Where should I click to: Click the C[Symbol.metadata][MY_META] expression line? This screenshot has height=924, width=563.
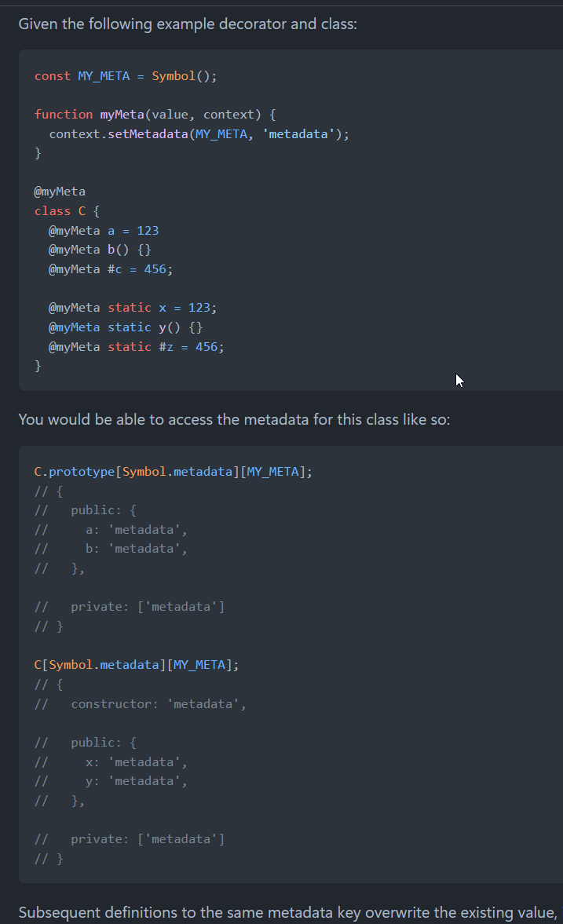(x=137, y=665)
